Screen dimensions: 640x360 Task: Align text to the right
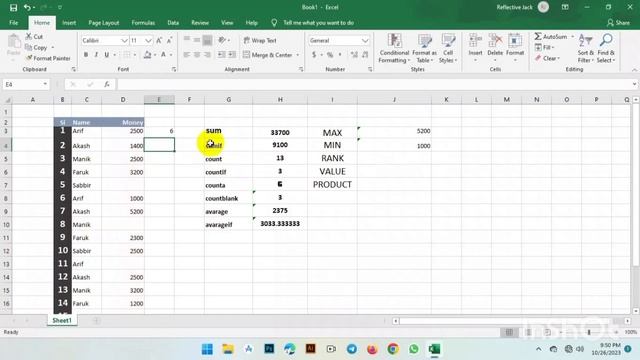pos(207,55)
